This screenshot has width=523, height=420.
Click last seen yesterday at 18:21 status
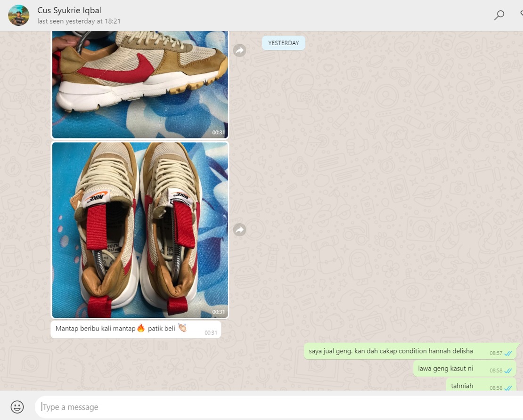click(x=79, y=21)
